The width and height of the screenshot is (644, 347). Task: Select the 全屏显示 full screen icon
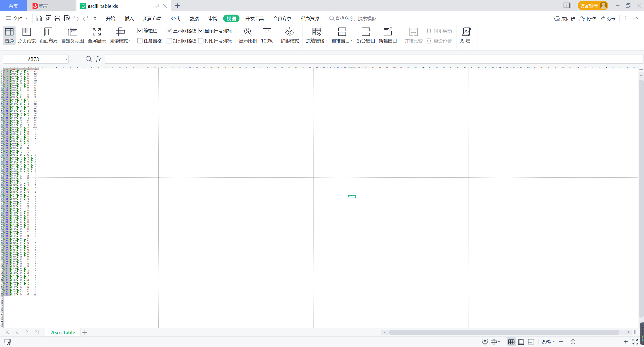click(97, 32)
